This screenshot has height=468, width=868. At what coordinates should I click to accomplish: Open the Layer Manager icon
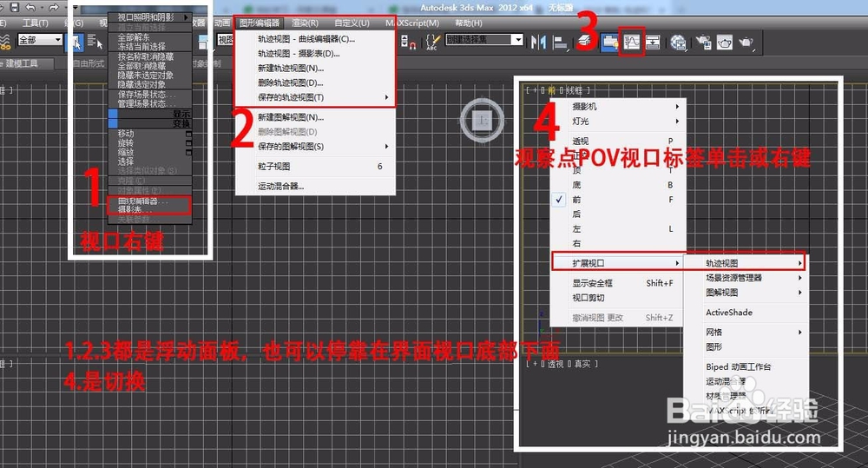click(x=584, y=42)
